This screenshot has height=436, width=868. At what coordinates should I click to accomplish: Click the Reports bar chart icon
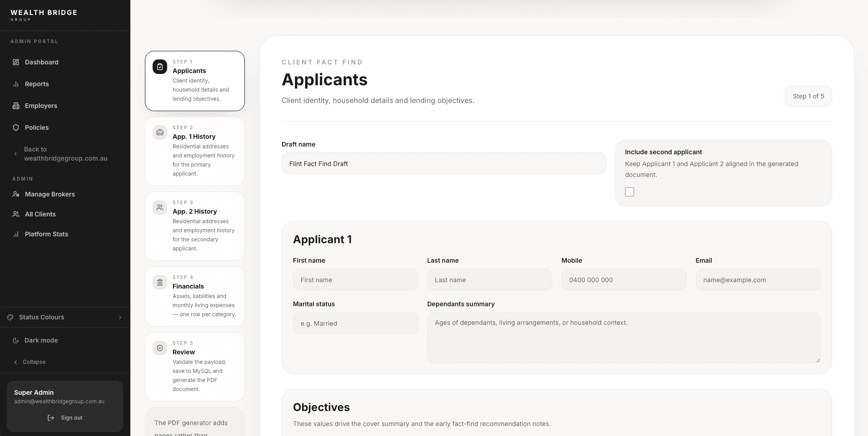16,84
